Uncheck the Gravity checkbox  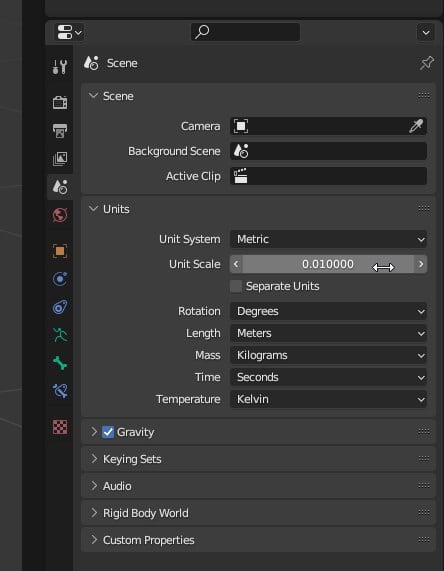coord(108,432)
